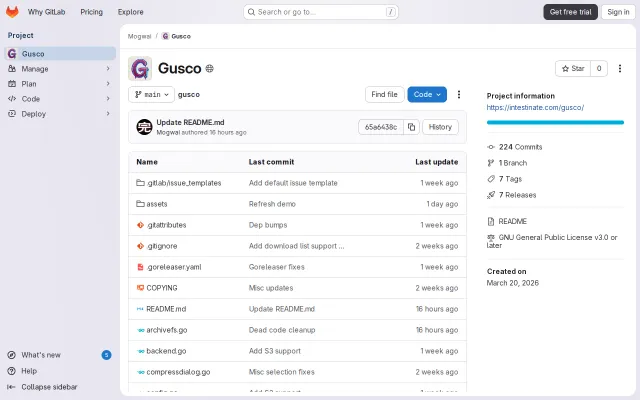
Task: Open the main branch selector dropdown
Action: pyautogui.click(x=151, y=94)
